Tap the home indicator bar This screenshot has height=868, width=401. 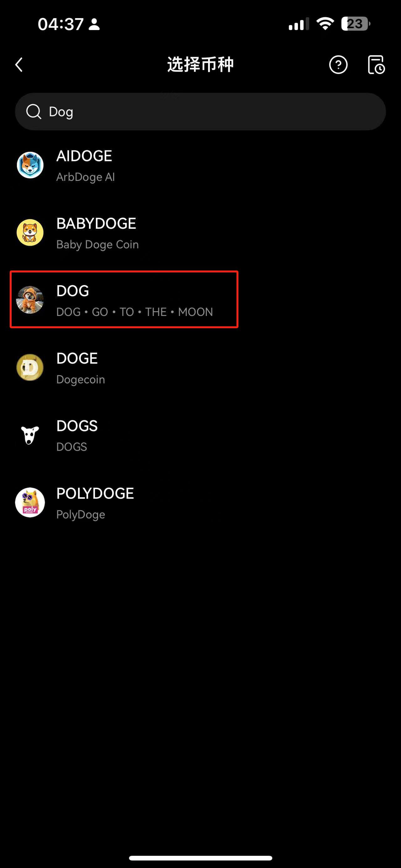coord(200,858)
